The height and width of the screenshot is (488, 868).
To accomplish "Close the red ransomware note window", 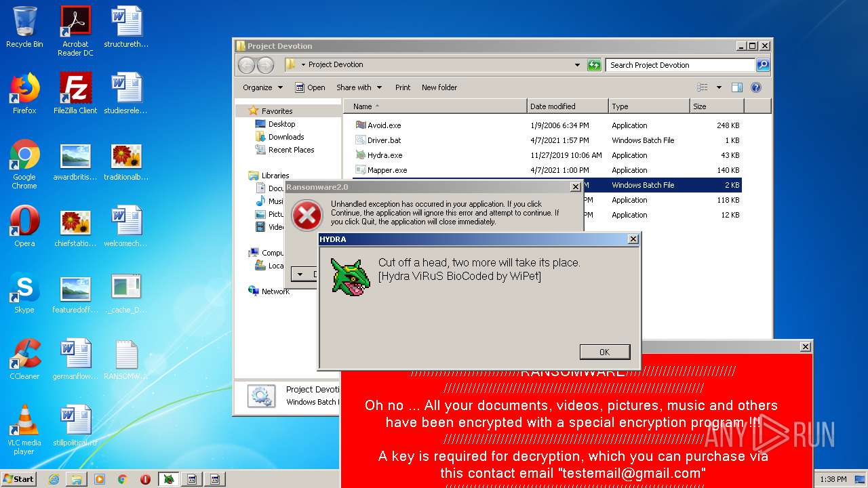I will (805, 346).
